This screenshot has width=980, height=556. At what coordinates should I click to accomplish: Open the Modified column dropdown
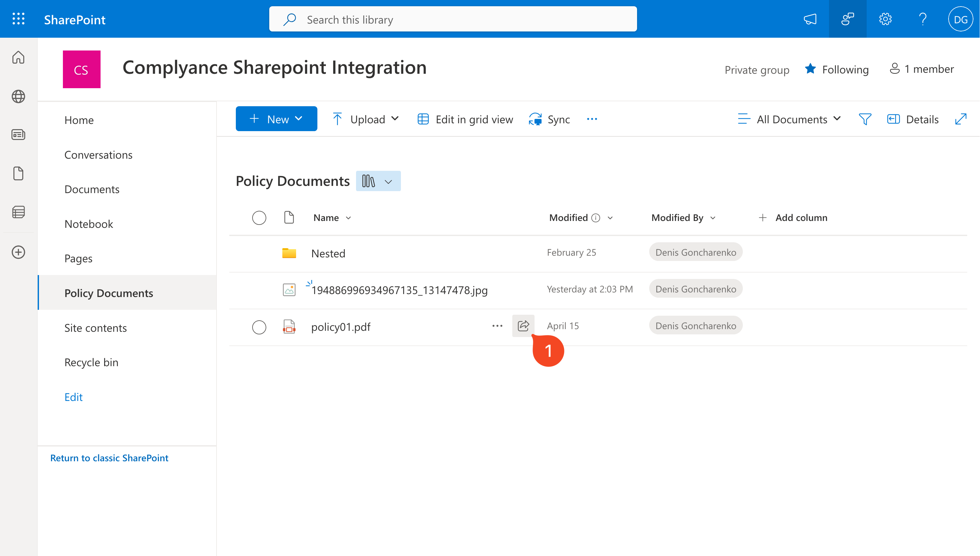610,218
